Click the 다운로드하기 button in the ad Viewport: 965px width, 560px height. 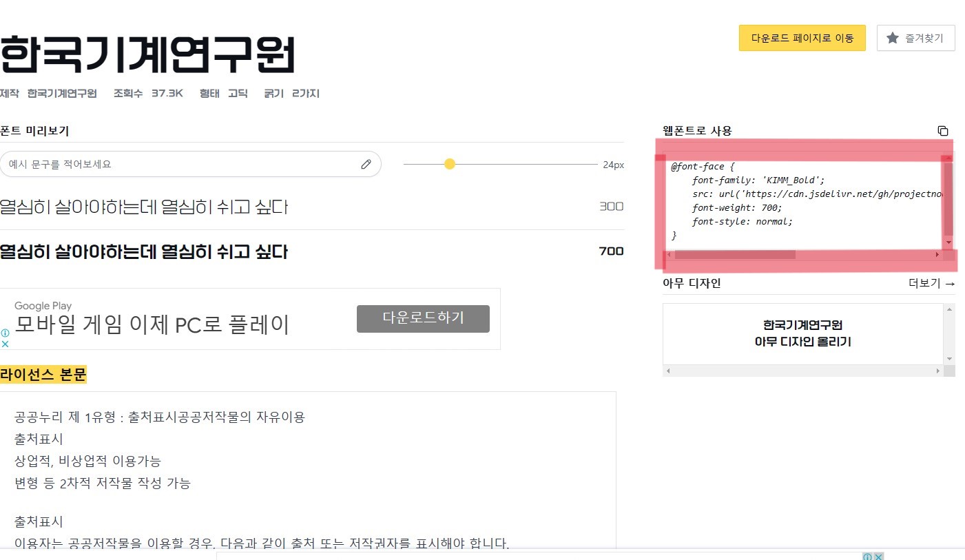click(x=423, y=318)
